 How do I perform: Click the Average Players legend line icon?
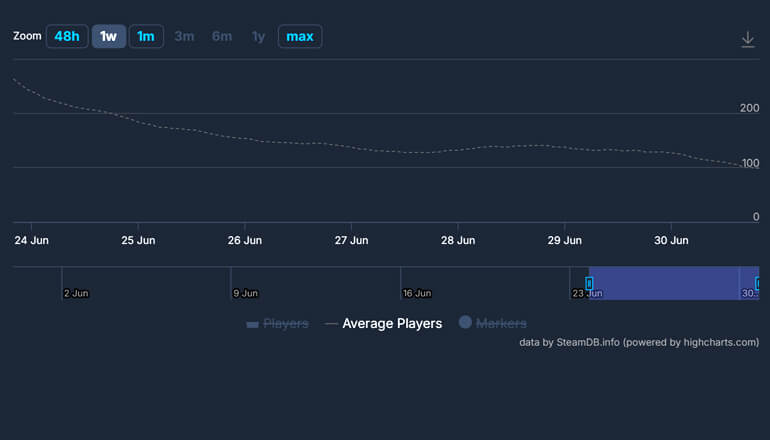click(x=331, y=324)
